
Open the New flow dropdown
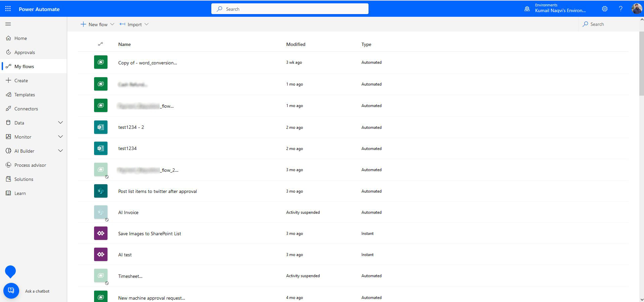coord(97,24)
